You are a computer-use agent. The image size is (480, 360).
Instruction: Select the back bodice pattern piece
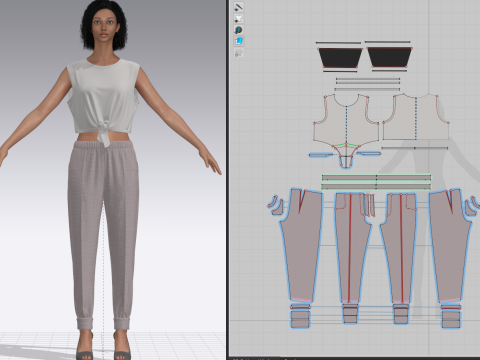(x=416, y=117)
